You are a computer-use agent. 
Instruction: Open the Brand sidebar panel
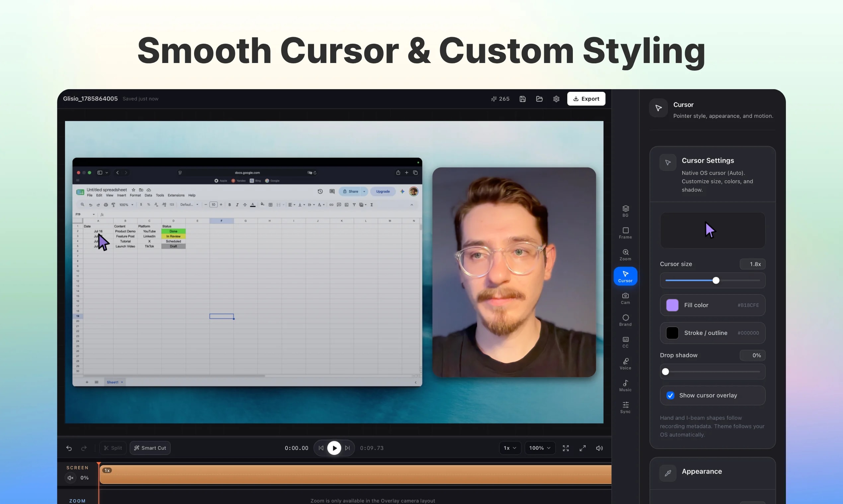click(625, 320)
